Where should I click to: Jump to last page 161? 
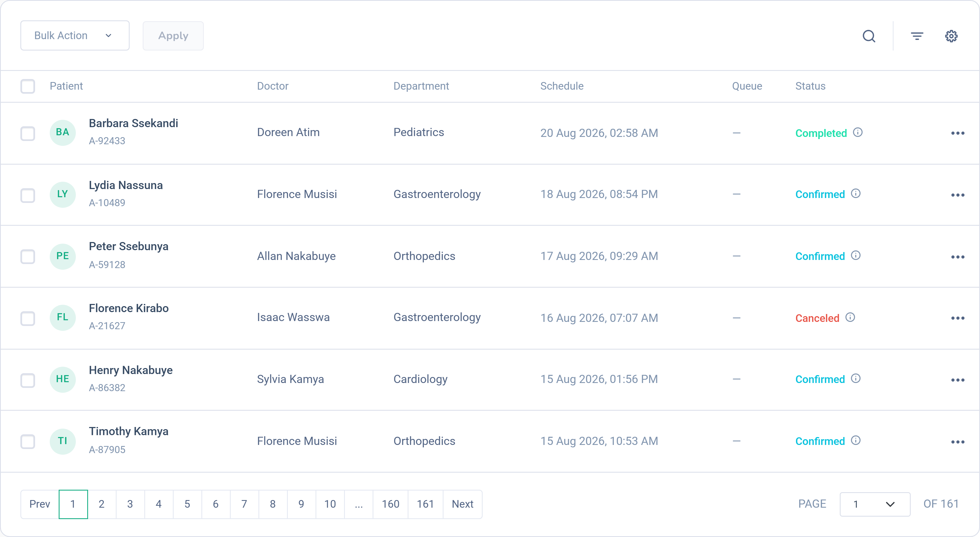pyautogui.click(x=425, y=504)
